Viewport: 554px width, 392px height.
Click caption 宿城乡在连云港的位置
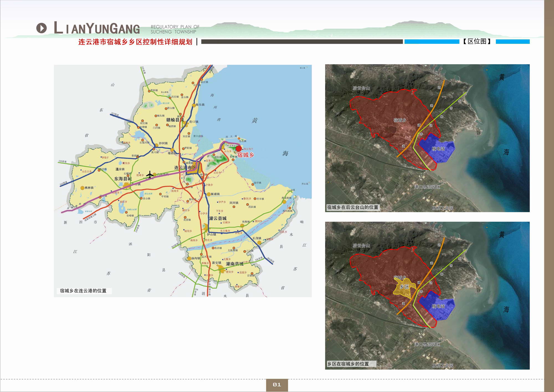83,291
